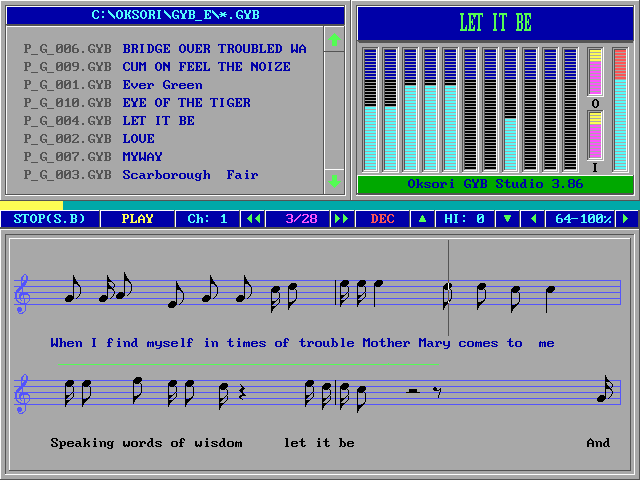640x480 pixels.
Task: Click the treble clef on upper staff
Action: [22, 294]
